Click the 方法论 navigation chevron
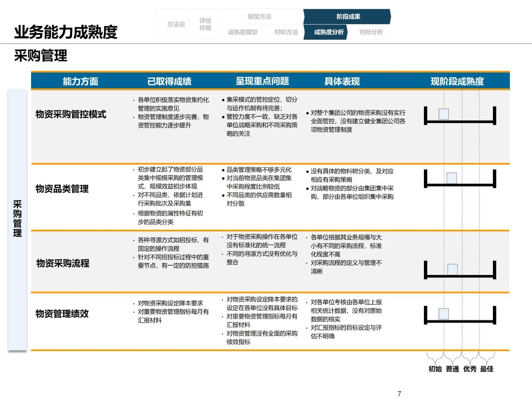Viewport: 532px width, 399px height. pos(175,25)
